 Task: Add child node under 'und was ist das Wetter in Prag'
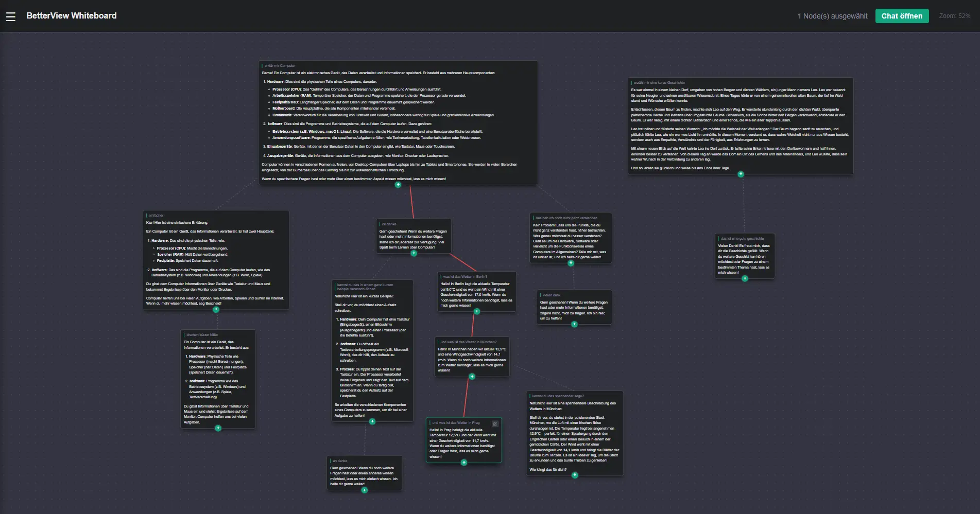pyautogui.click(x=463, y=463)
